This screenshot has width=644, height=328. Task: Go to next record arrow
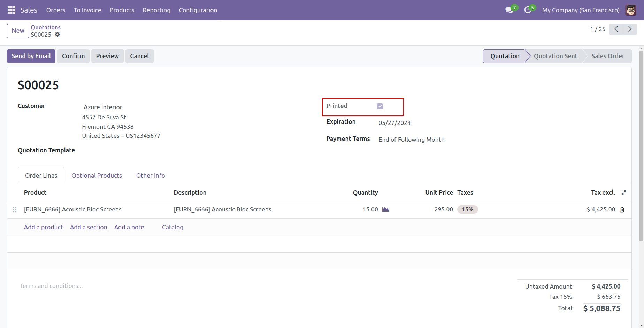point(630,29)
